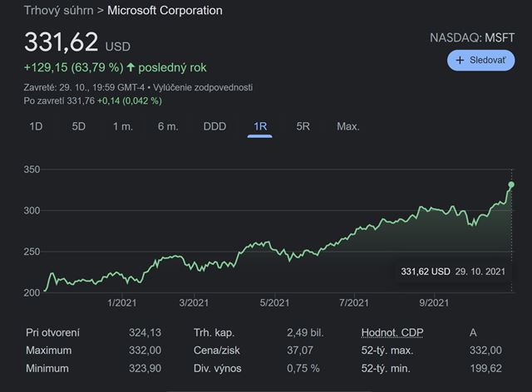Click the upward arrow next to posledný rok

(131, 67)
